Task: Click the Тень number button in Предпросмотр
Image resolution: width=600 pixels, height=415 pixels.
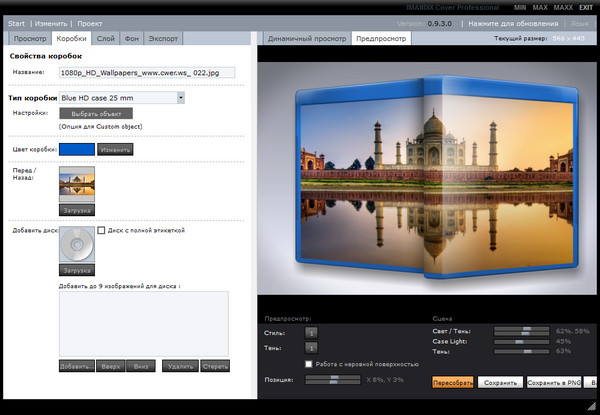Action: 311,347
